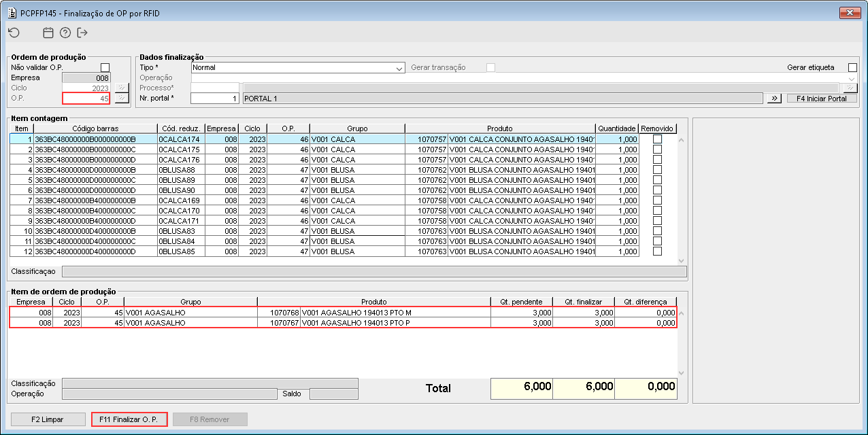This screenshot has height=435, width=868.
Task: Select V001 AGASALHO 194013 PTO M row
Action: pyautogui.click(x=343, y=312)
